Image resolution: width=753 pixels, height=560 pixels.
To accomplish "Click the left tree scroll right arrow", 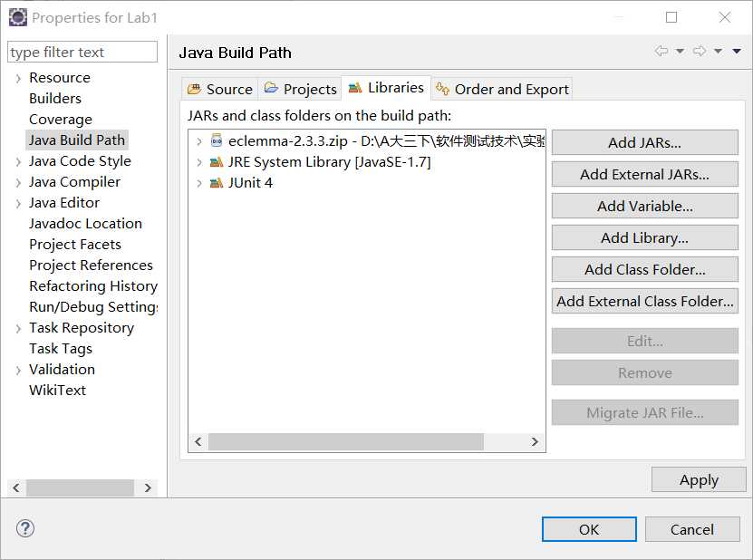I will click(x=148, y=488).
